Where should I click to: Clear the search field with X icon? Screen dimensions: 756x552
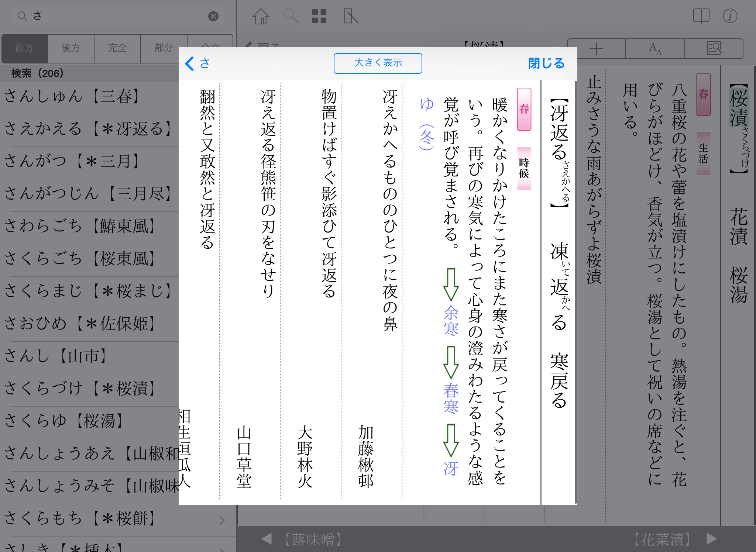(213, 16)
